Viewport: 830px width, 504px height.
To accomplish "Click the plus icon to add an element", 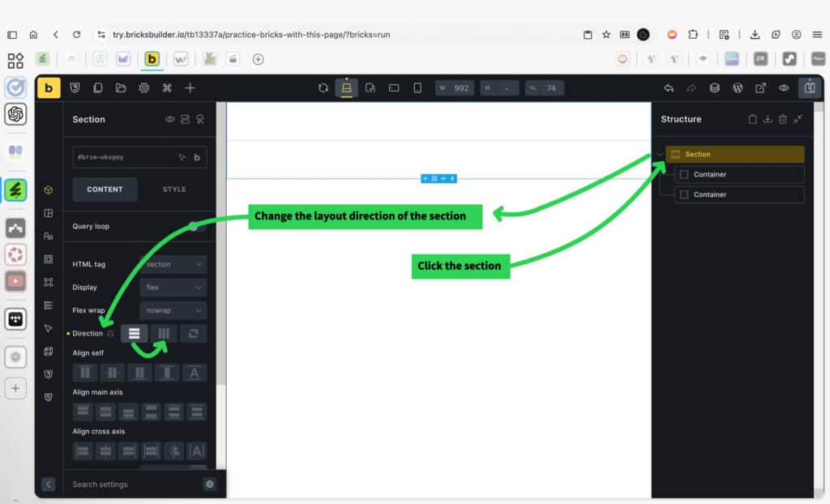I will coord(190,88).
